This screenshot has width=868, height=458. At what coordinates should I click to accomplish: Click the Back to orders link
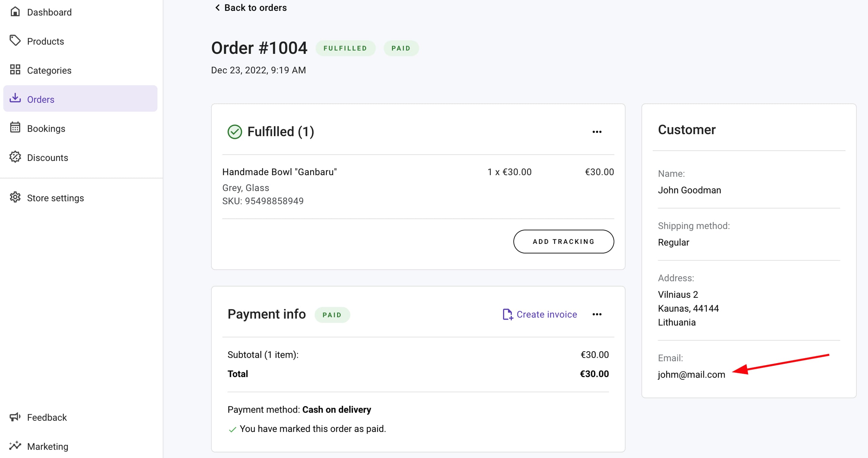[255, 7]
